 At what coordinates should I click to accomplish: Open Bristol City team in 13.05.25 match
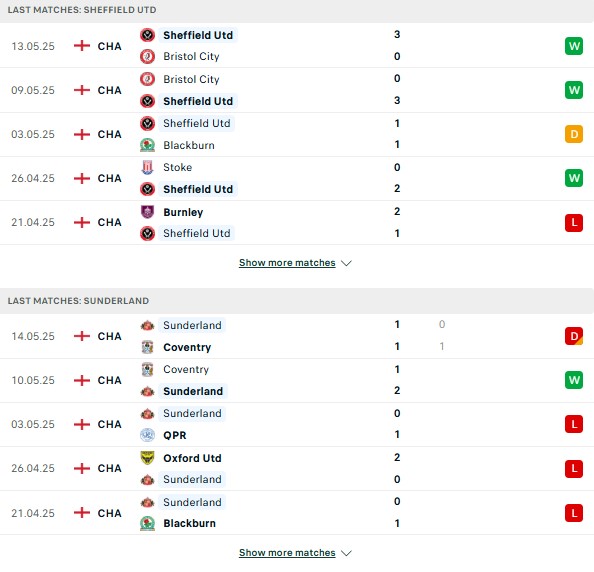pyautogui.click(x=191, y=56)
